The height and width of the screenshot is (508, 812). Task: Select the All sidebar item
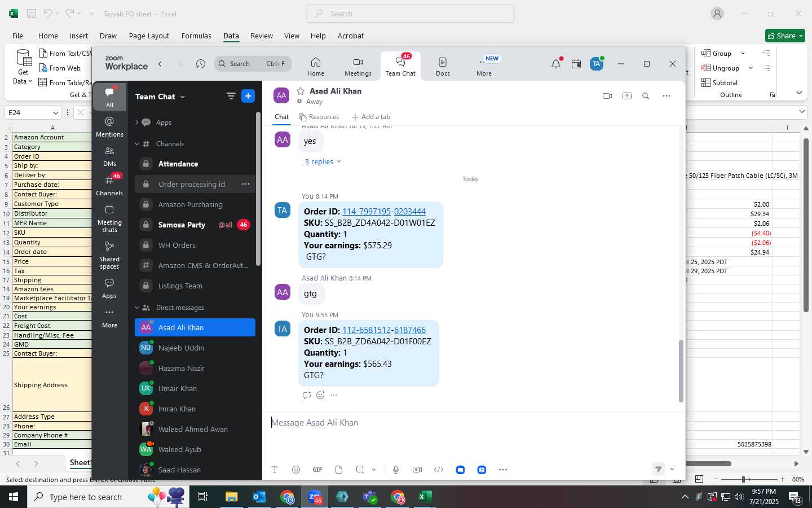[109, 97]
